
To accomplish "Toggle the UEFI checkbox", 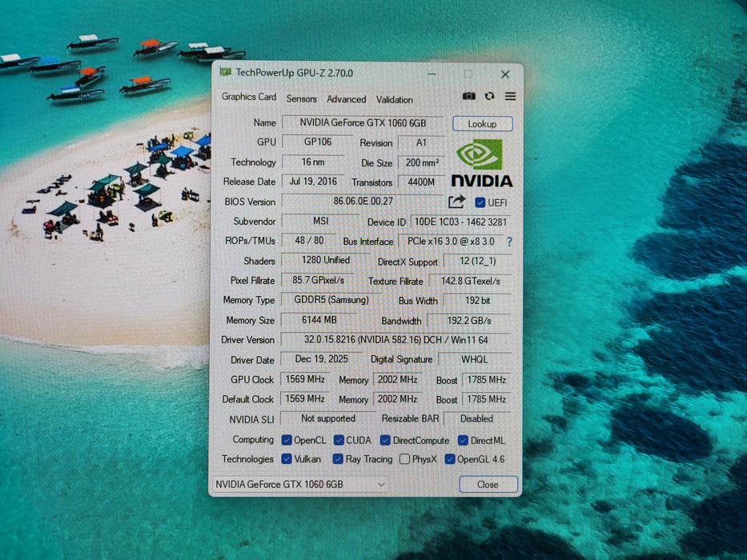I will coord(480,203).
